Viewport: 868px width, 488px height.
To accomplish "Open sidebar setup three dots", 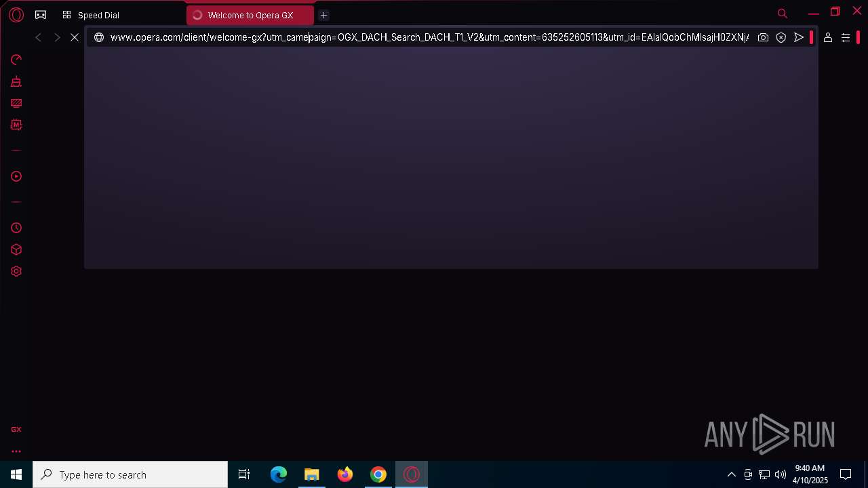I will click(x=16, y=451).
